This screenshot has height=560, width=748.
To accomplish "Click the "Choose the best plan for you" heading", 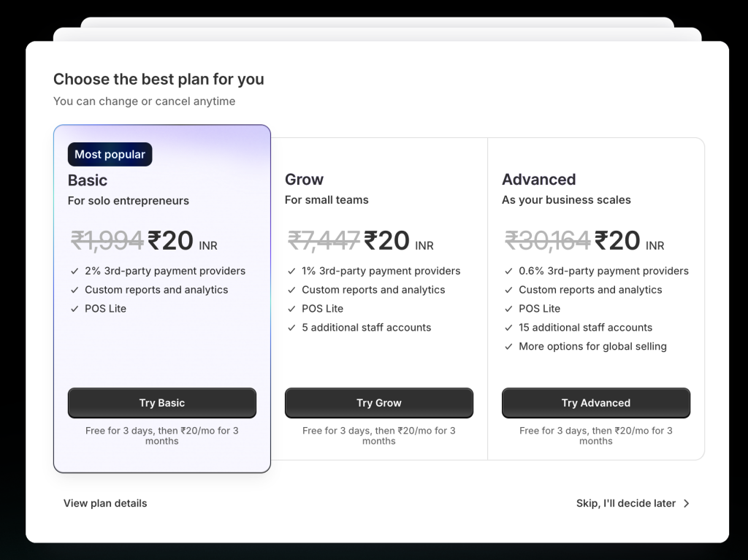I will 159,79.
